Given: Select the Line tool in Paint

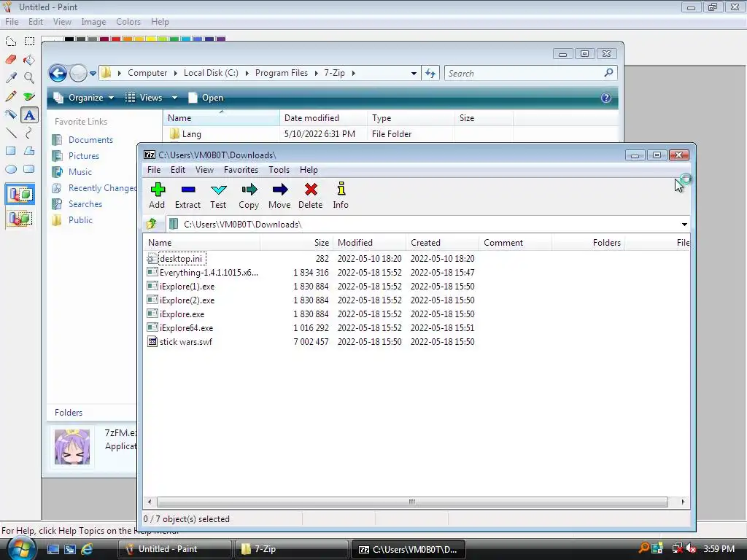Looking at the screenshot, I should click(x=10, y=133).
